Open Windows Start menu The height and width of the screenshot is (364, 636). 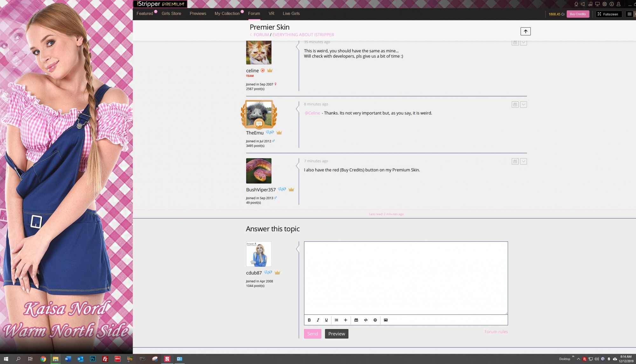(x=6, y=359)
